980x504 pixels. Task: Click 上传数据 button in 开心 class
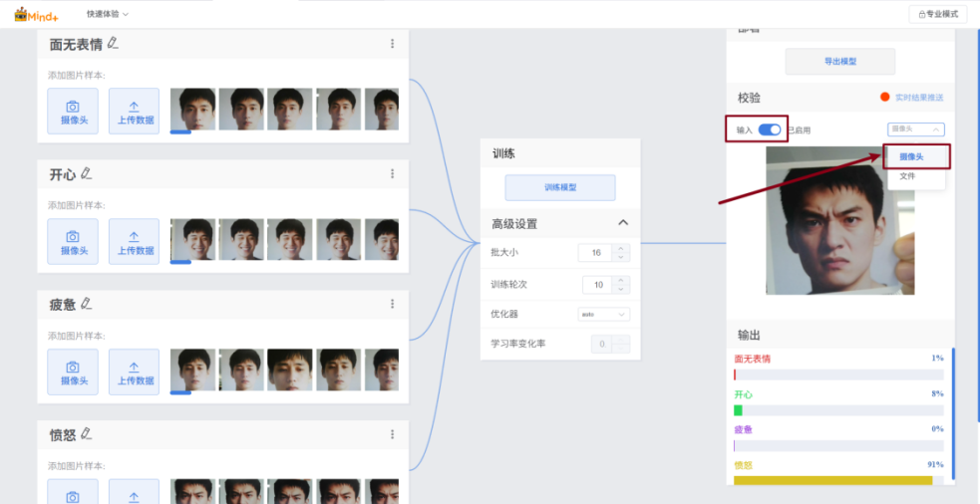(x=134, y=241)
